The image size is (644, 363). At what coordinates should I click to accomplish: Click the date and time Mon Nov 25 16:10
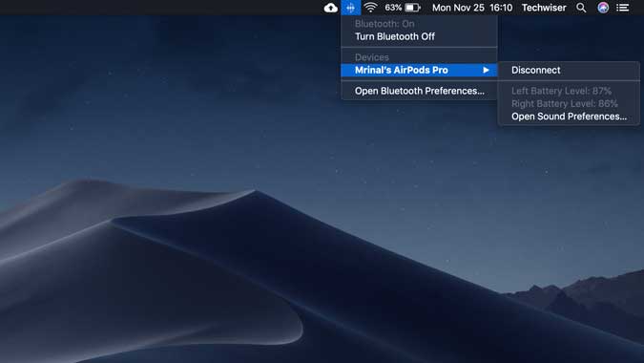pos(472,8)
